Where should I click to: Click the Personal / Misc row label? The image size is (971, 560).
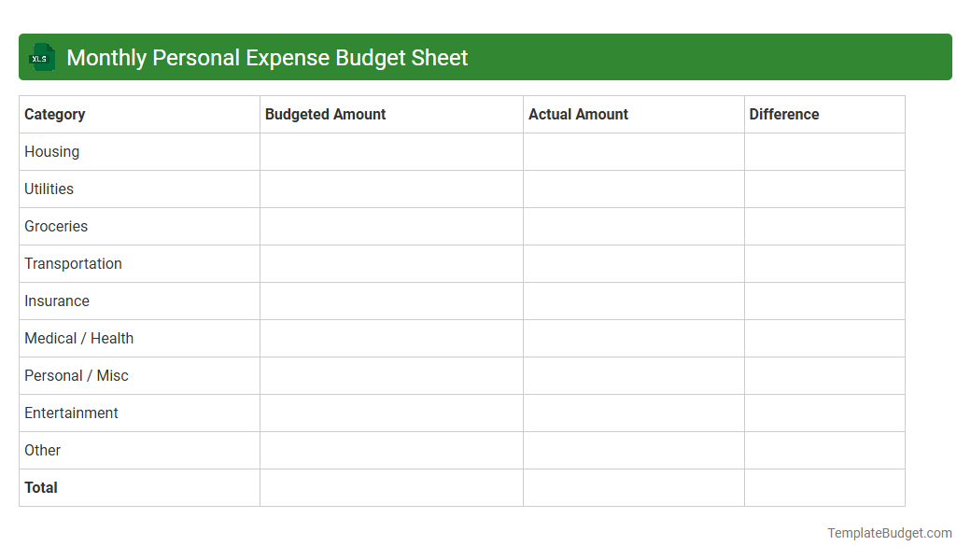pyautogui.click(x=76, y=375)
